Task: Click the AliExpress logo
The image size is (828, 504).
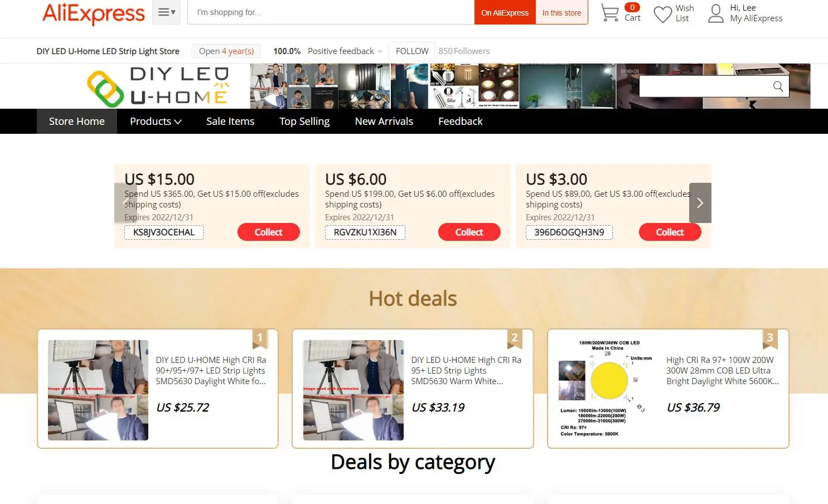Action: [x=94, y=13]
